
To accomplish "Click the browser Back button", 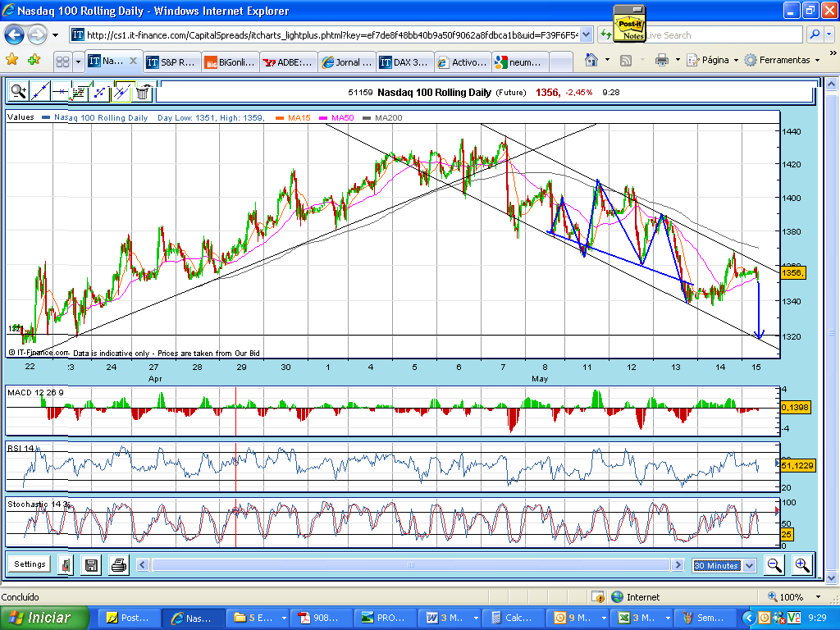I will pyautogui.click(x=15, y=35).
